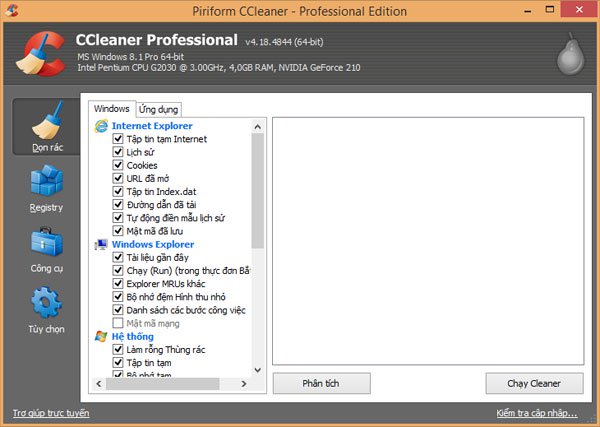The width and height of the screenshot is (600, 427).
Task: Uncheck Explorer MRUs khác
Action: pyautogui.click(x=118, y=284)
